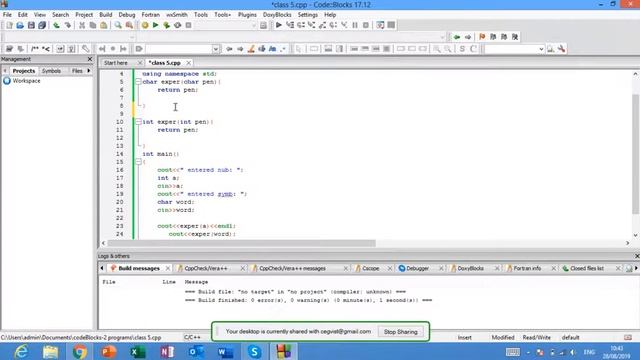Open the wxSmith menu
640x360 pixels.
tap(177, 15)
